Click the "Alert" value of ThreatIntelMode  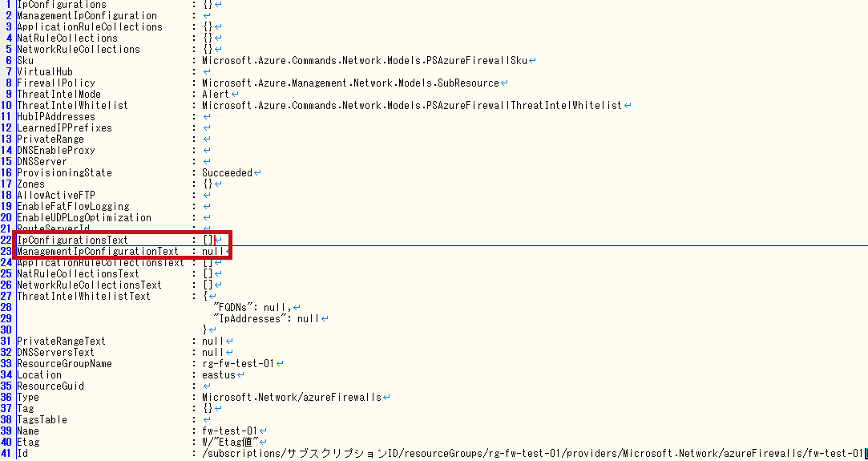[216, 94]
